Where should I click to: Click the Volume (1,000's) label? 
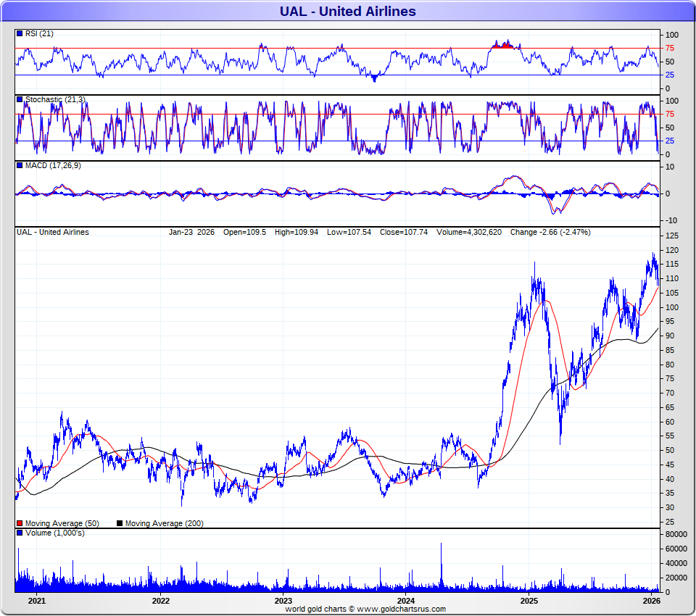[55, 533]
